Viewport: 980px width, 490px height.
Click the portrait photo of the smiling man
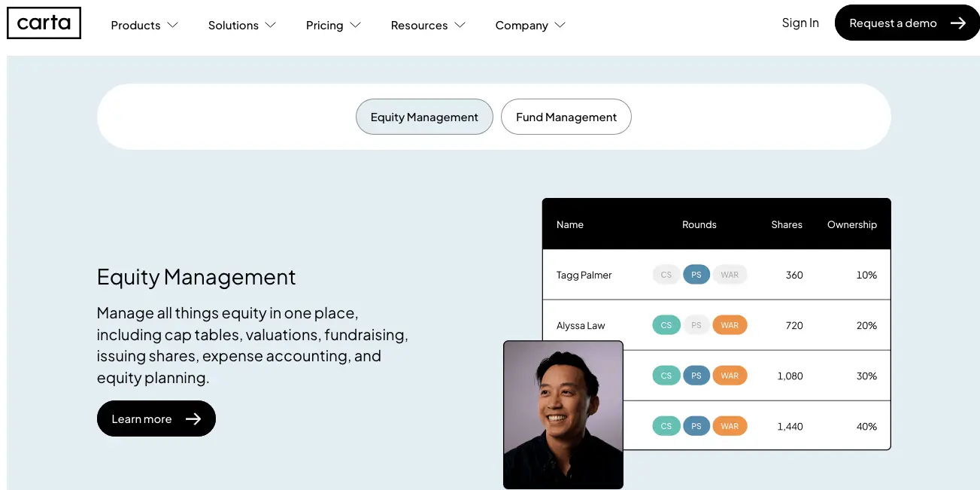tap(563, 415)
